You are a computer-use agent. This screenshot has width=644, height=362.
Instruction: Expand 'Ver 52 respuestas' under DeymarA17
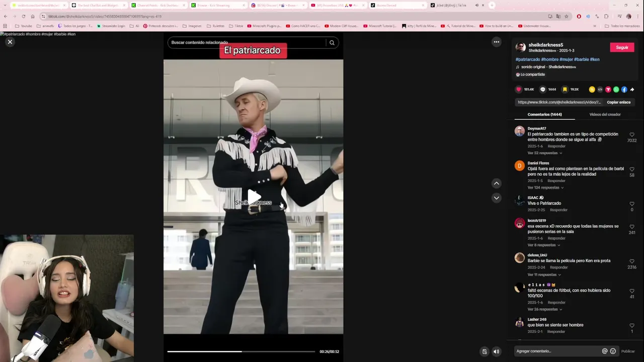[x=544, y=153]
